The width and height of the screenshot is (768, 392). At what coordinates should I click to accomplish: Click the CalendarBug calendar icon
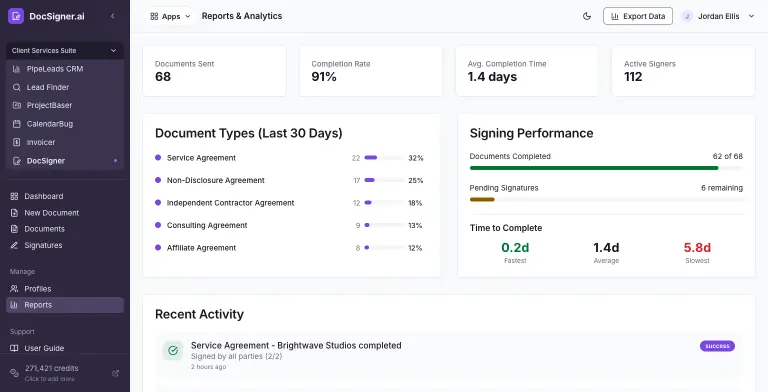[16, 124]
